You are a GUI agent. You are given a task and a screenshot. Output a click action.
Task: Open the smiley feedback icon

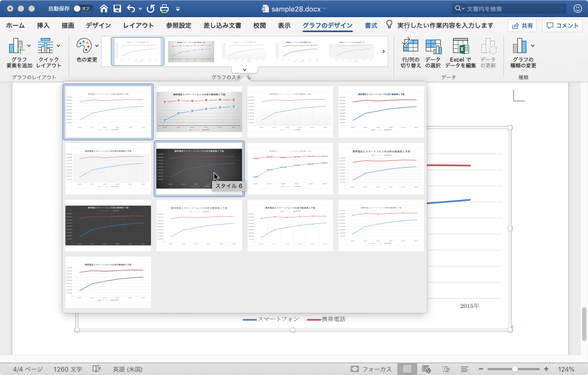coord(577,9)
